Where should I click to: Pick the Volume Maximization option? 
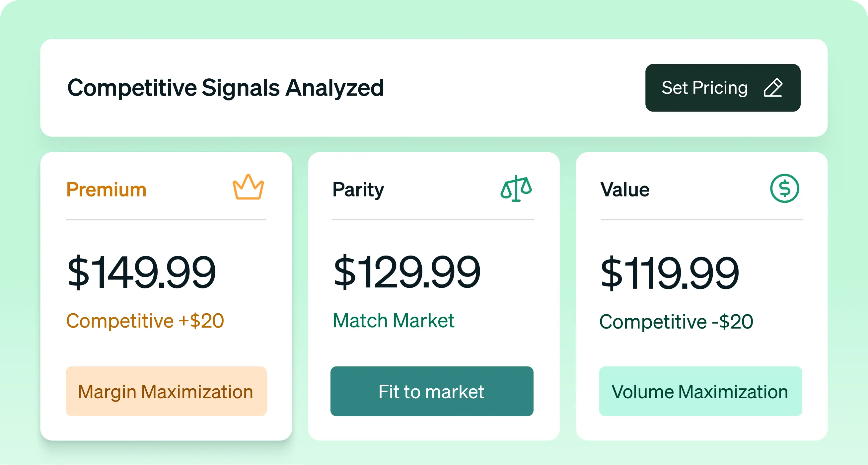pos(700,391)
